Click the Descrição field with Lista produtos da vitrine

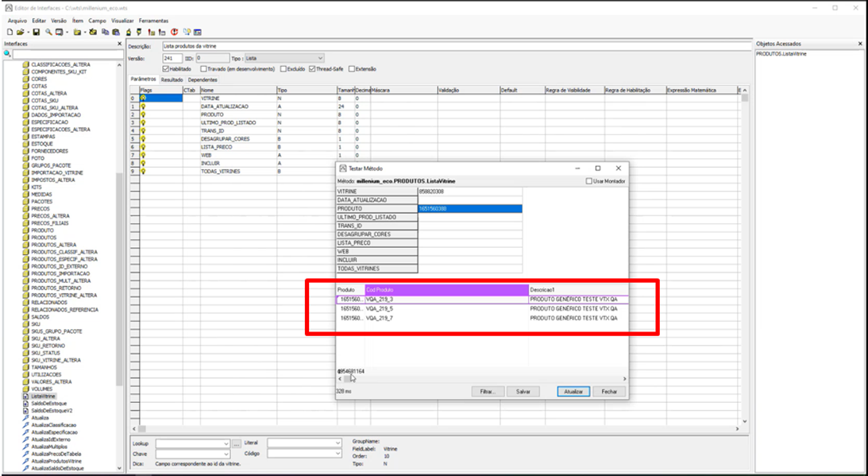point(456,46)
